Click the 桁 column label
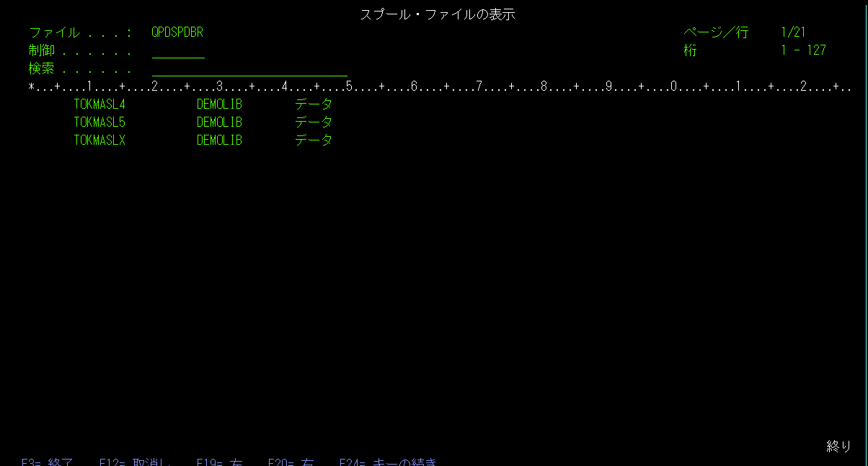This screenshot has height=466, width=868. point(690,51)
